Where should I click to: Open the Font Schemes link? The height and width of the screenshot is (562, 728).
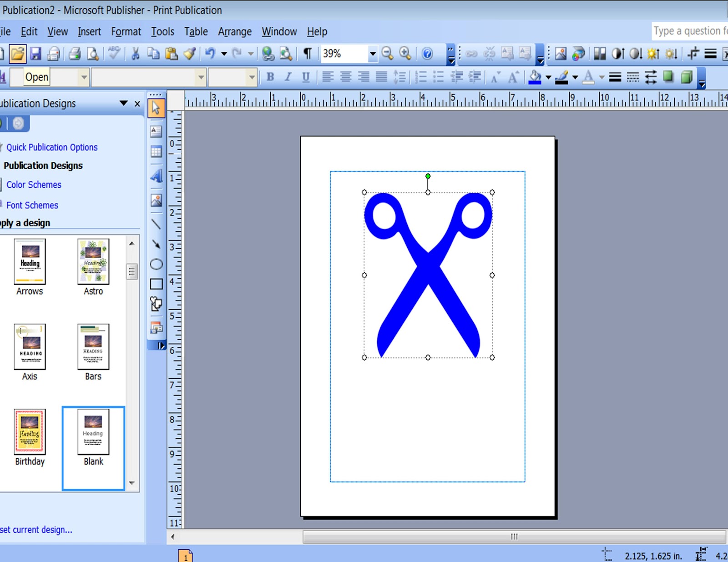click(32, 205)
